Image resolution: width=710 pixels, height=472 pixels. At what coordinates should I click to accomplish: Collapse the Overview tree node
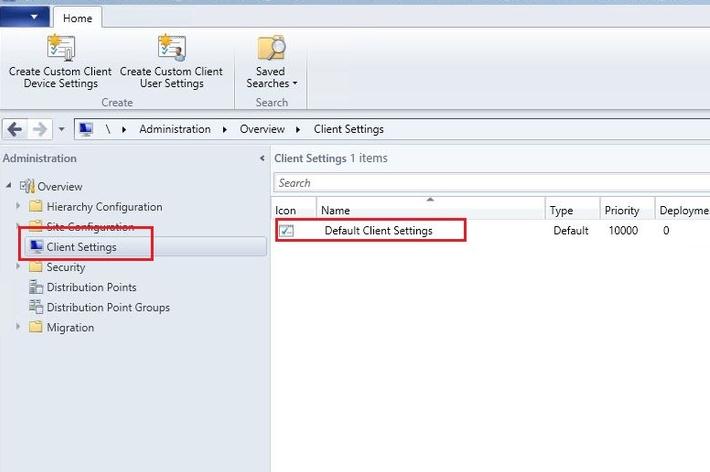click(x=10, y=186)
